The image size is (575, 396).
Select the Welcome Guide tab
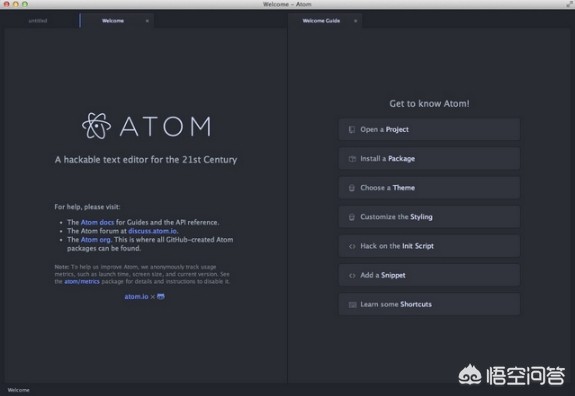(321, 21)
